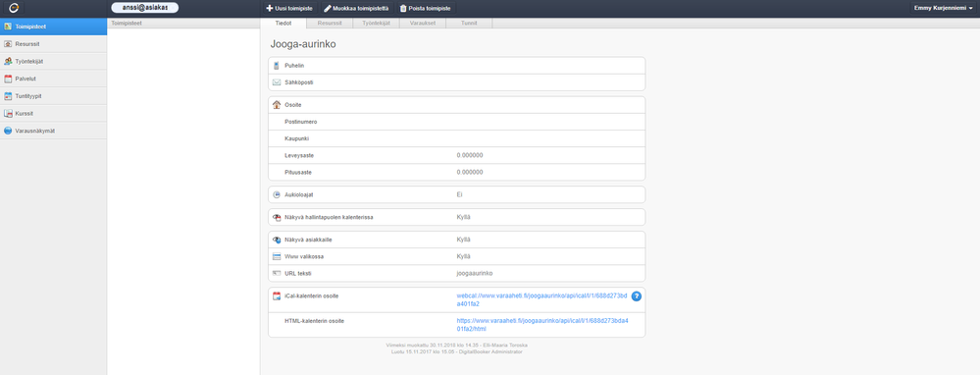Click the icon beside Näkyvä hallintapuolen kalenterissa
Screen dimensions: 980x375
(277, 217)
